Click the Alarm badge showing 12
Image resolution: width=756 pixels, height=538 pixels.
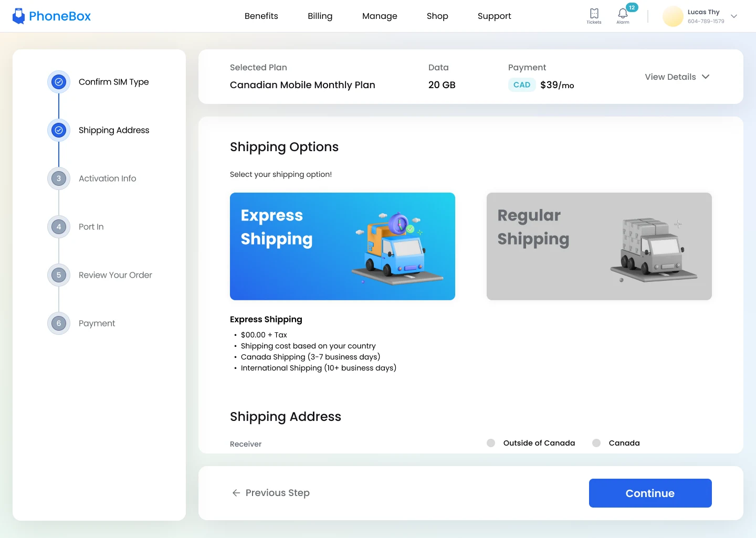[632, 7]
